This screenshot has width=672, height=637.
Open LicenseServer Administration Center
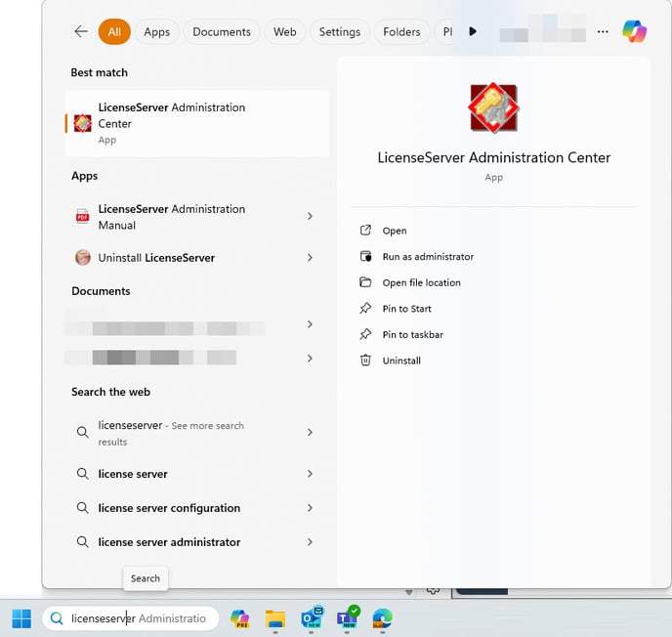point(395,231)
